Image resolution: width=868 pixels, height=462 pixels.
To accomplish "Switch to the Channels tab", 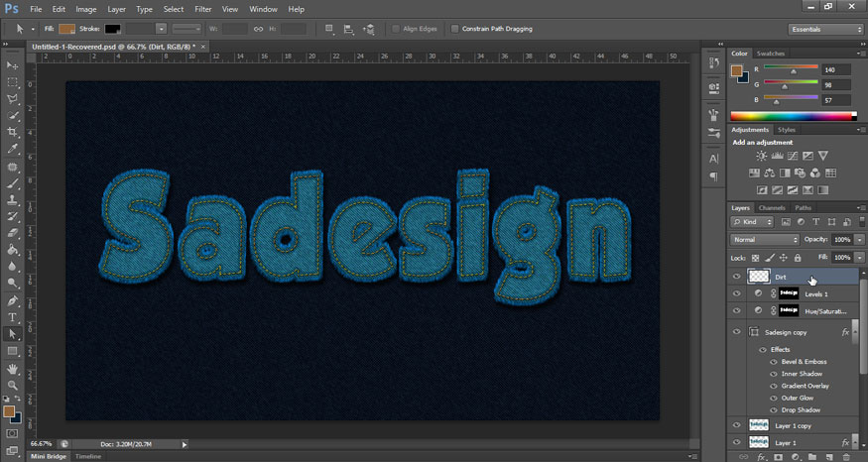I will tap(772, 208).
